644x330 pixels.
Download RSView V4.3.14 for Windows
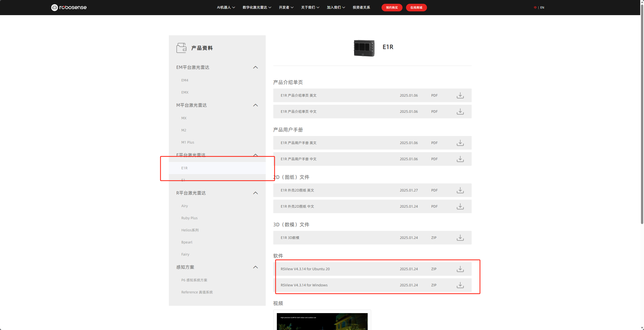(x=460, y=285)
